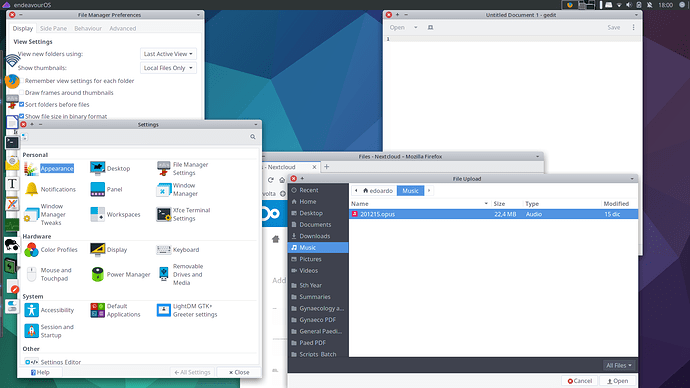Uncheck Show file size in binary format
The image size is (690, 388).
pos(21,116)
